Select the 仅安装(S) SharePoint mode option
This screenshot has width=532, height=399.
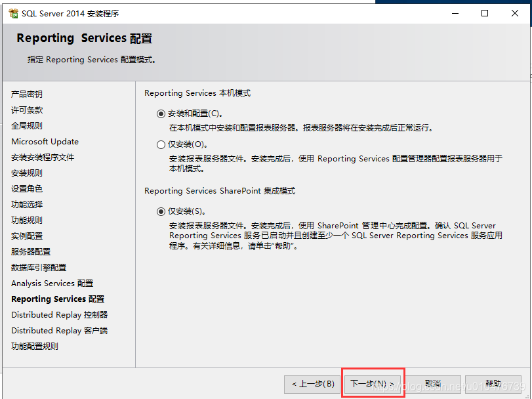pos(161,212)
